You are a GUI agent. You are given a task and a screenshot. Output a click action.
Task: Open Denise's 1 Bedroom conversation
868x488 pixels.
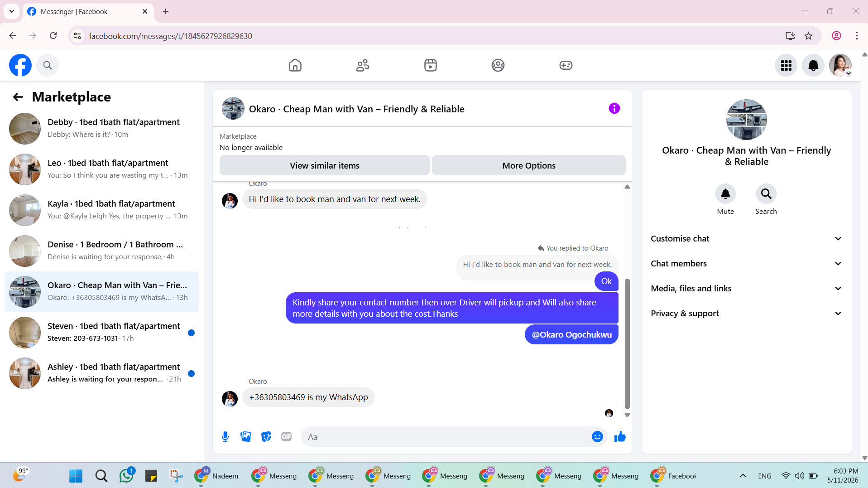102,251
